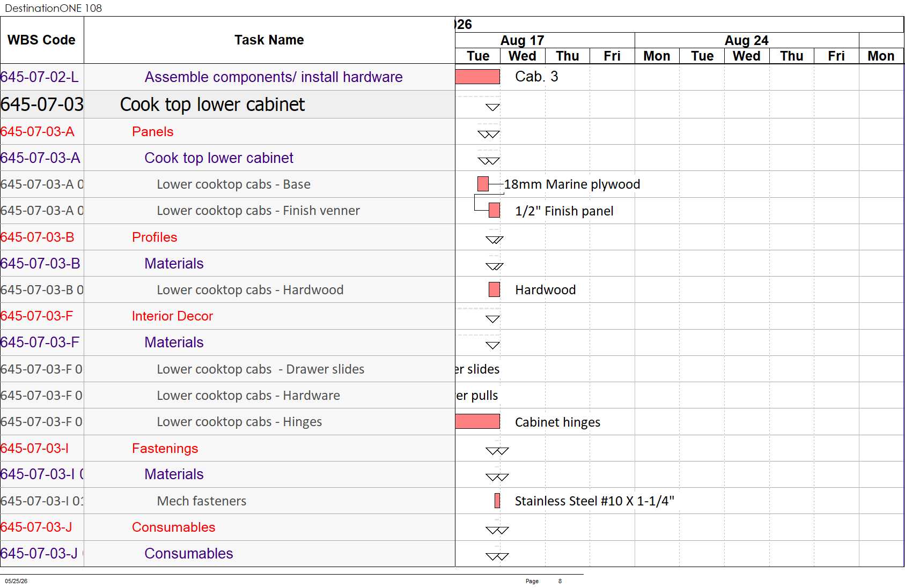Click WBS code 645-07-03 heading cell

click(x=42, y=105)
